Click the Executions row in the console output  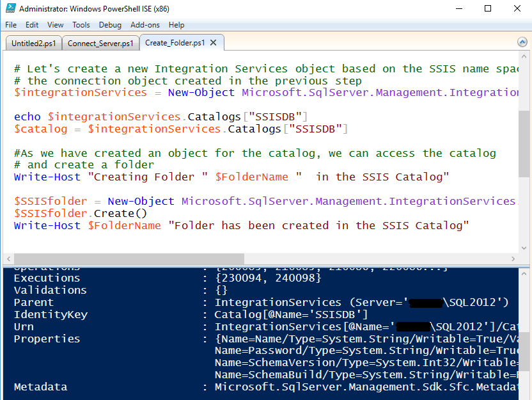click(168, 278)
